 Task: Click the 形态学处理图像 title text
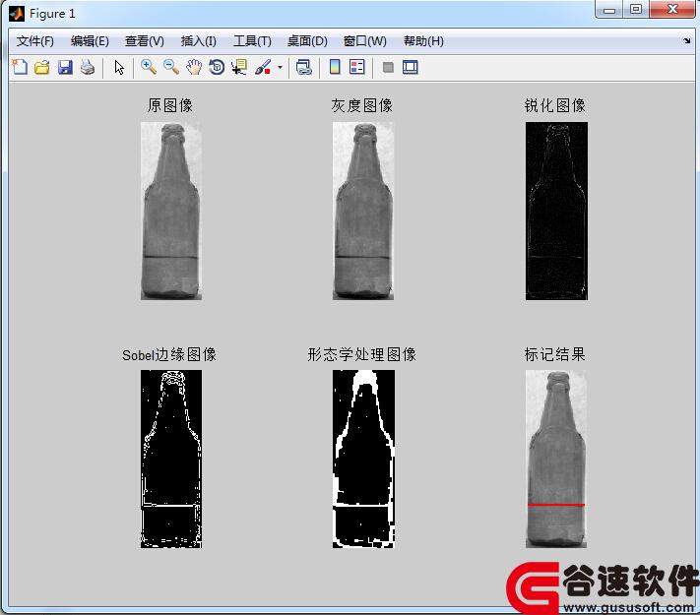point(362,355)
